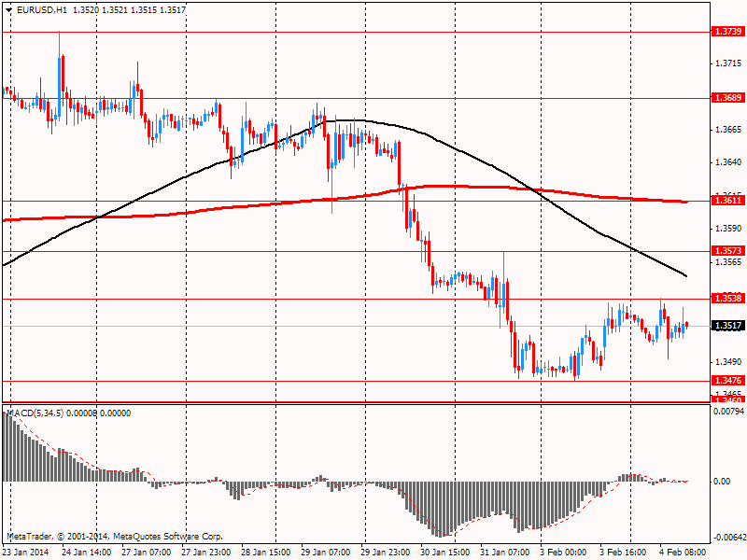The image size is (747, 560).
Task: Click the MACD(5,34,5) indicator label
Action: coord(35,413)
